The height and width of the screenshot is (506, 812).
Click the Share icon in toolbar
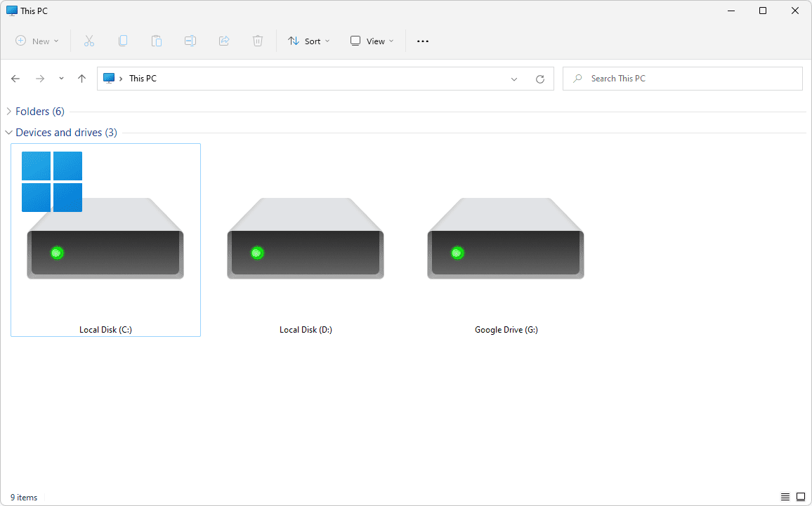224,41
